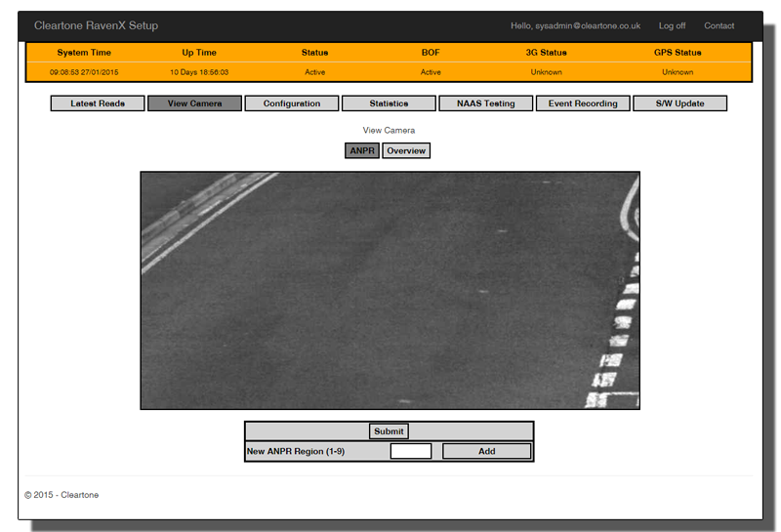Screen dimensions: 781x532
Task: Click the Add region button
Action: [x=486, y=451]
